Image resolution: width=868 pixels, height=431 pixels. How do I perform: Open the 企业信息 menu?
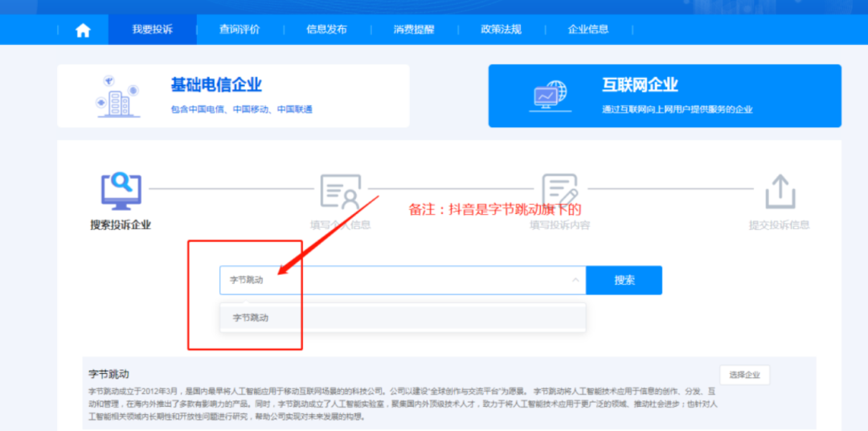[x=588, y=30]
